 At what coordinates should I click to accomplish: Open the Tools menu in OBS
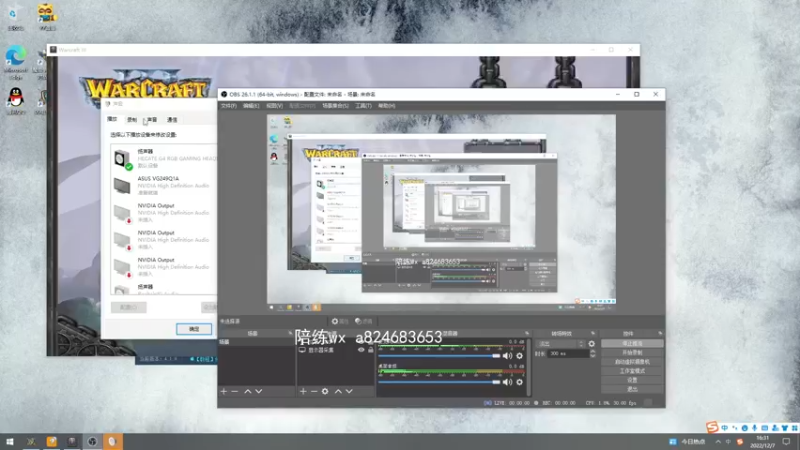[363, 106]
